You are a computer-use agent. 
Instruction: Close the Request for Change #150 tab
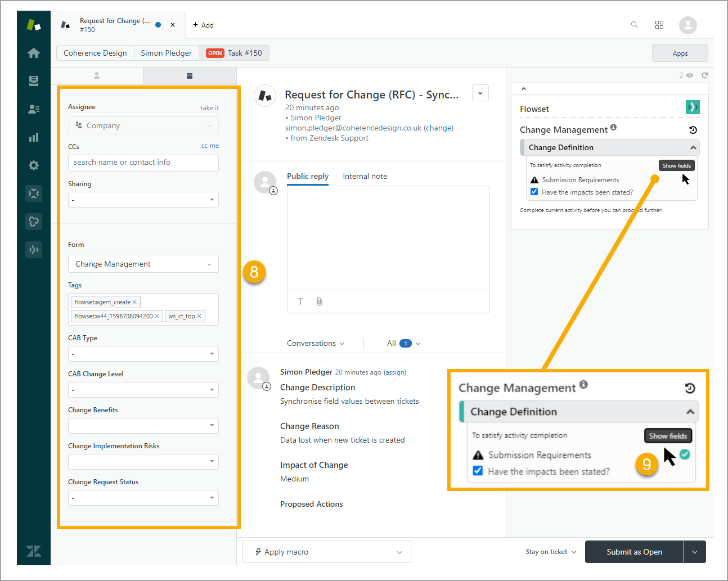coord(173,25)
